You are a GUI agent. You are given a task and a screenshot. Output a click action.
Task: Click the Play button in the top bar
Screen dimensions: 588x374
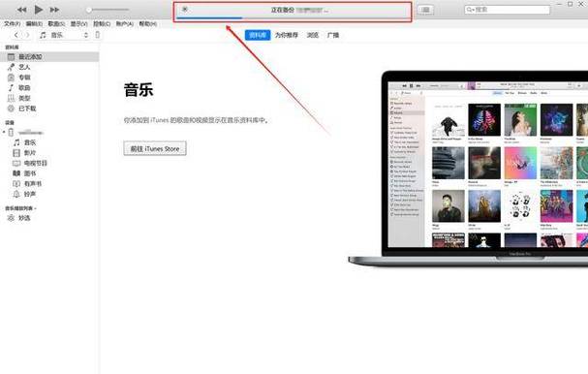pos(38,10)
